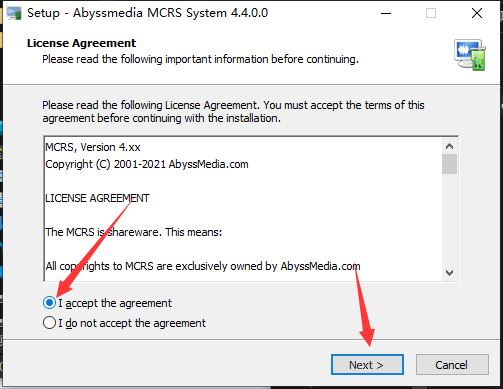Screen dimensions: 503x389
Task: Click the disabled maximize button
Action: pyautogui.click(x=431, y=13)
